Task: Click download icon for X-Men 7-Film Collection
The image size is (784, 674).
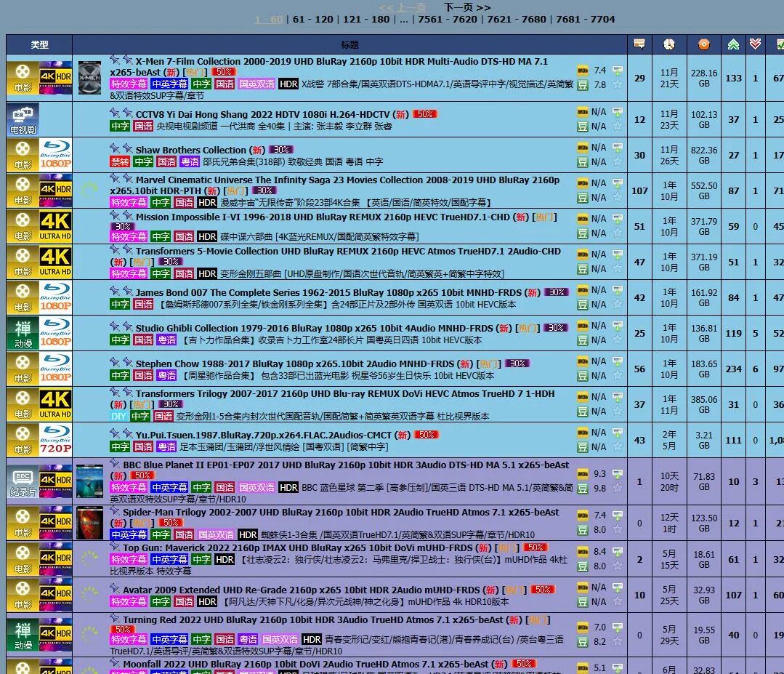Action: point(618,70)
